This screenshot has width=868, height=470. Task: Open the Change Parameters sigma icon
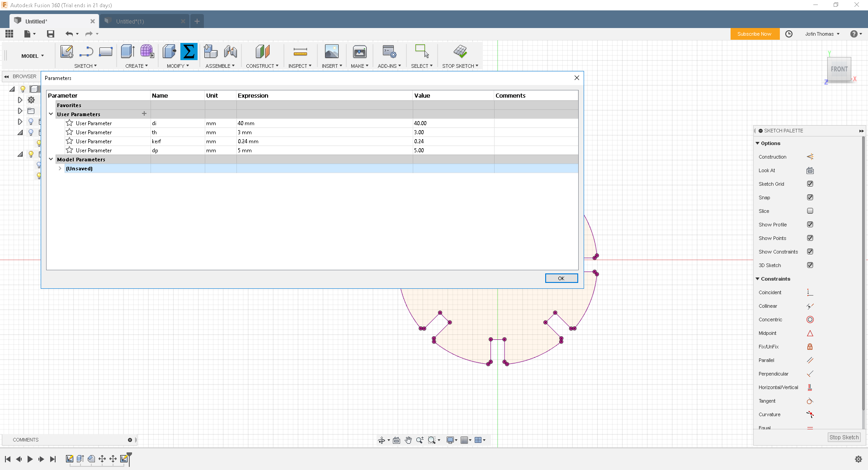(x=189, y=52)
